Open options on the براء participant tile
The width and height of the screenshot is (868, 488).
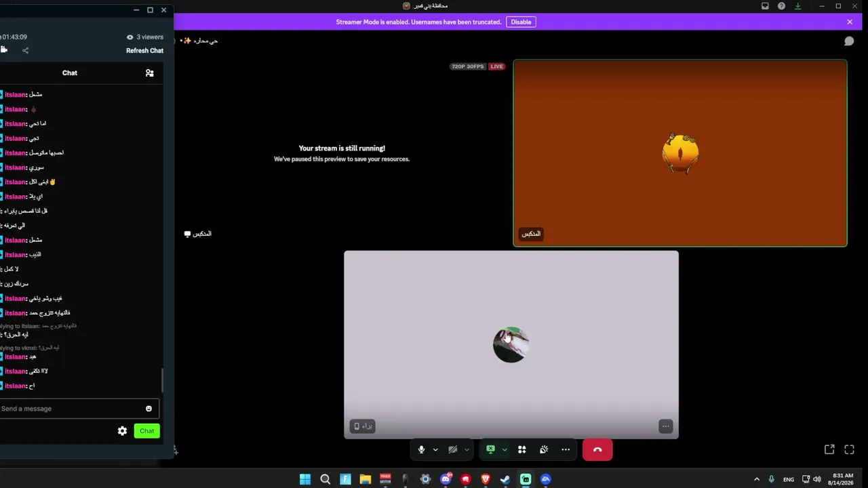coord(665,426)
